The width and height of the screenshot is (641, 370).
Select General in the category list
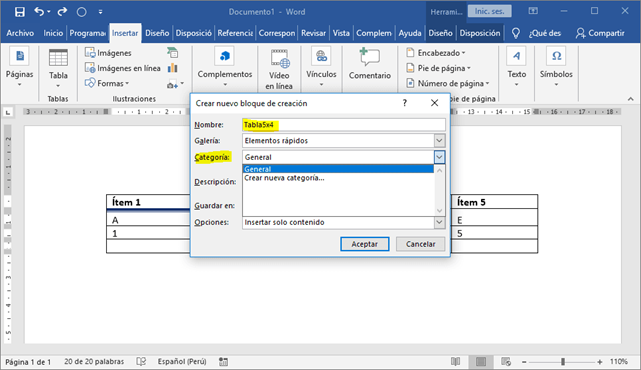pos(338,169)
